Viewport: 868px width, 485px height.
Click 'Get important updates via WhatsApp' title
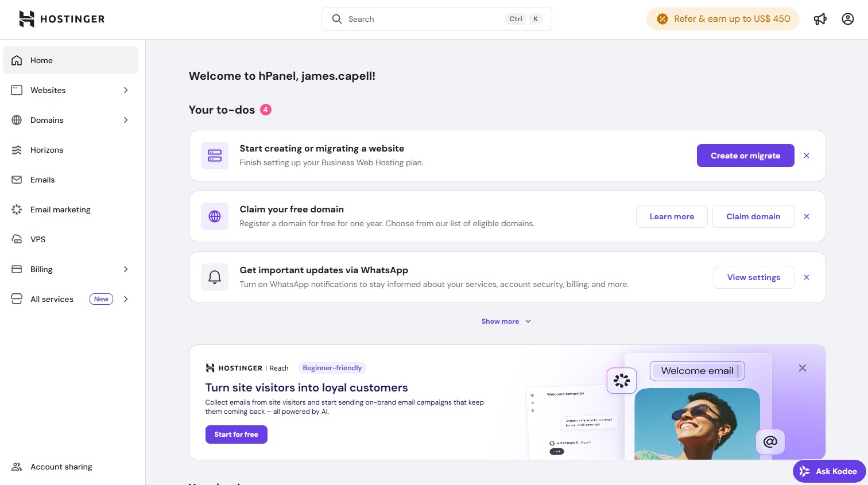(324, 270)
